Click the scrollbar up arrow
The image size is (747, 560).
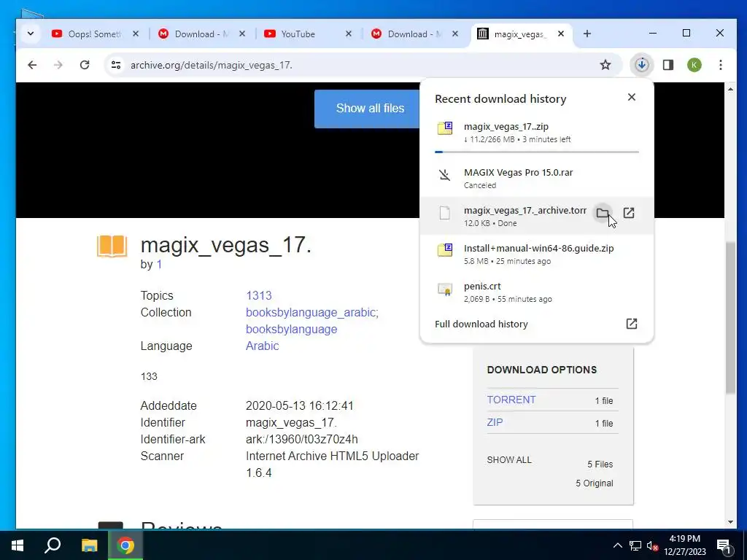coord(731,89)
